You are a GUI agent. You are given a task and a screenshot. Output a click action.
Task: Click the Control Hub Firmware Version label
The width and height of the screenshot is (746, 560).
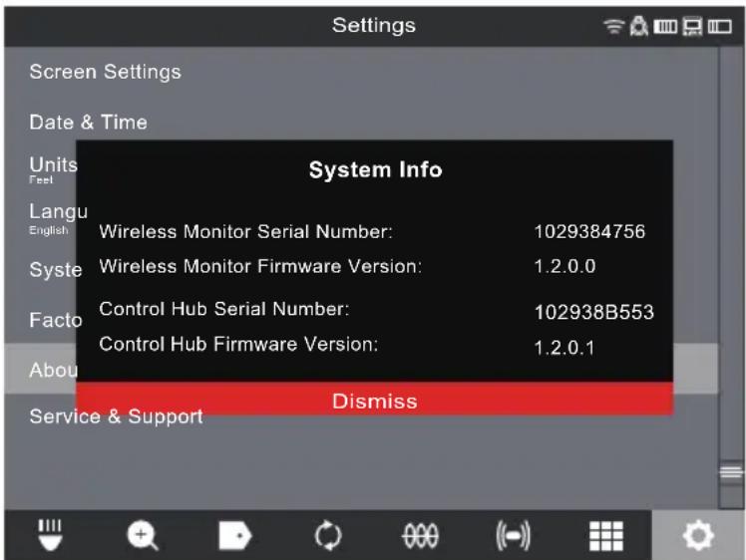(238, 344)
